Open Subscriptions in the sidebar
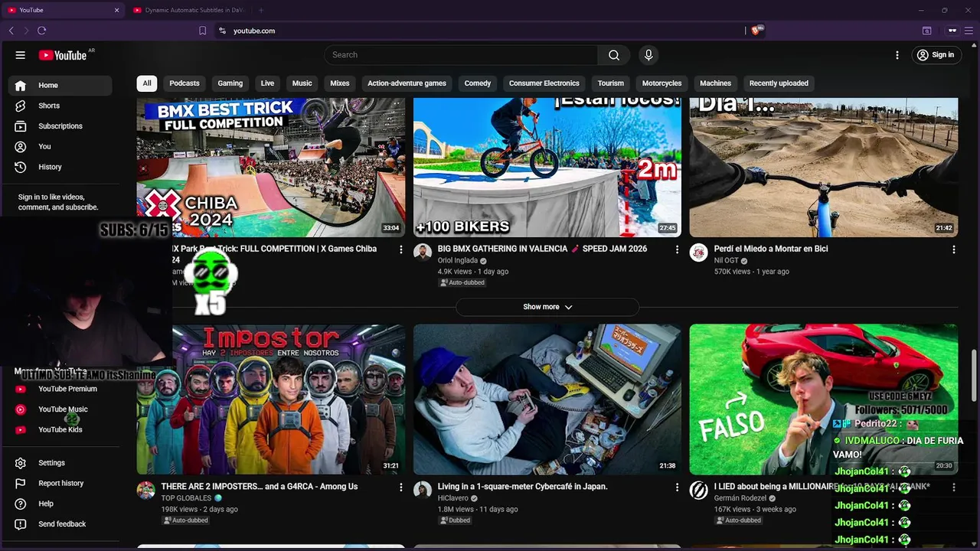 pos(60,126)
